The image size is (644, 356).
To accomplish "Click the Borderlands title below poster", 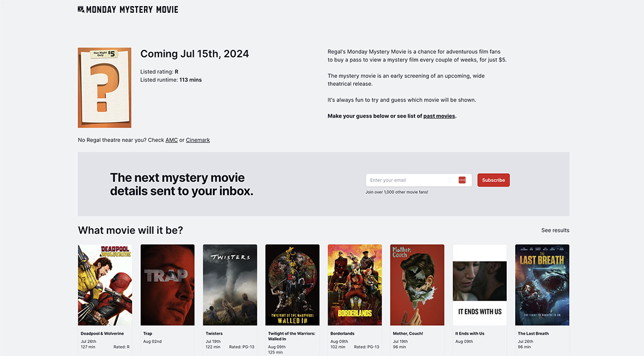I will (x=342, y=334).
